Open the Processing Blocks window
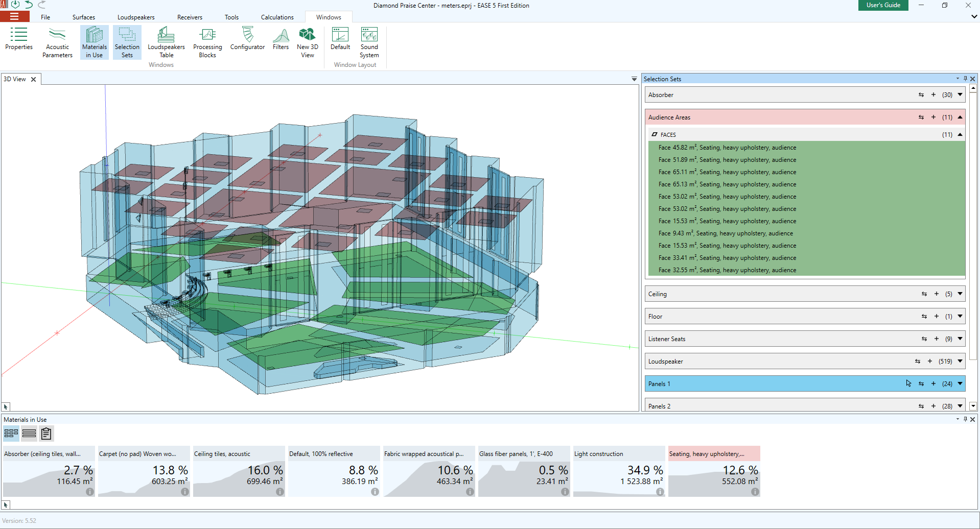Image resolution: width=980 pixels, height=529 pixels. (x=207, y=42)
